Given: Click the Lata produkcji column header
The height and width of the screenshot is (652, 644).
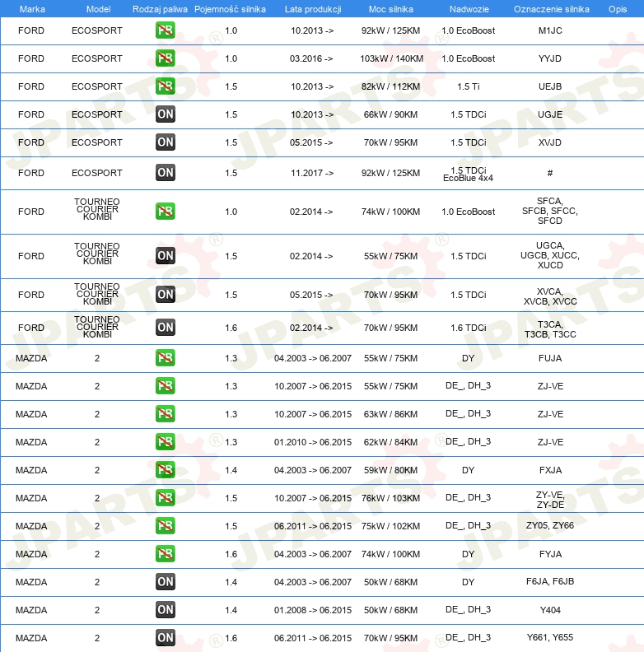Looking at the screenshot, I should pos(313,9).
